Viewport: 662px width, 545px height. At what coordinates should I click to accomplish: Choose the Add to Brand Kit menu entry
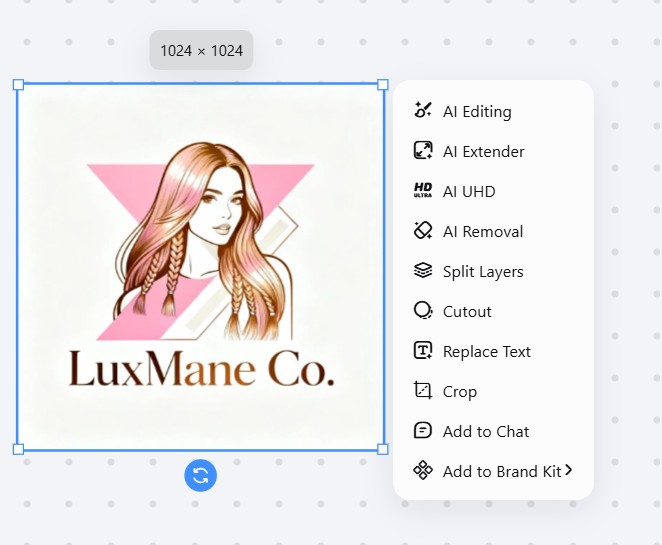click(x=501, y=471)
